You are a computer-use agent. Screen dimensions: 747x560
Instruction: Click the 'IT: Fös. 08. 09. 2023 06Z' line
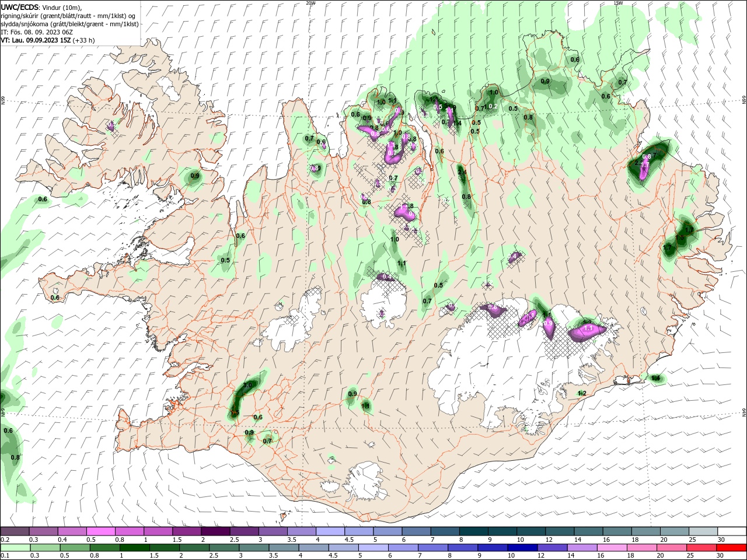coord(37,32)
